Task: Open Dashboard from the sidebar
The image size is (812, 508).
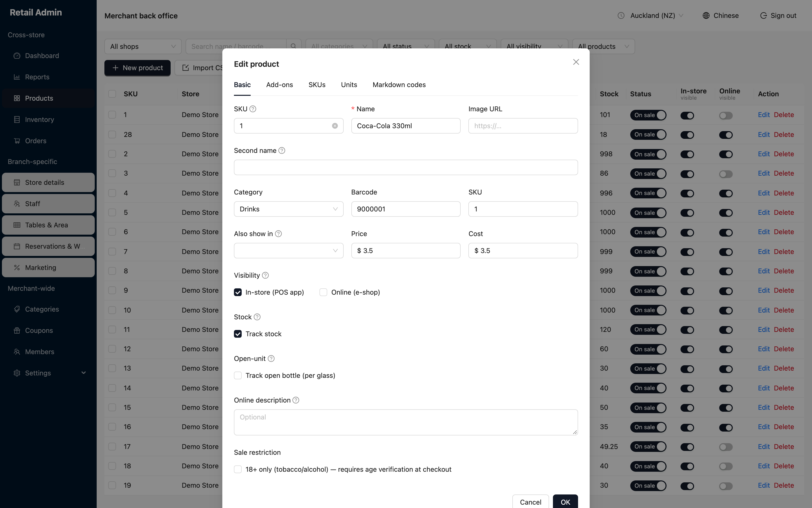Action: [x=48, y=56]
